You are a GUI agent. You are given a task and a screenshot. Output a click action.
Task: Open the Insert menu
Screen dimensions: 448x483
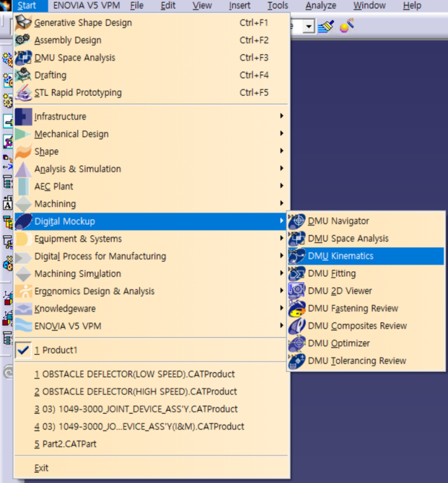240,5
